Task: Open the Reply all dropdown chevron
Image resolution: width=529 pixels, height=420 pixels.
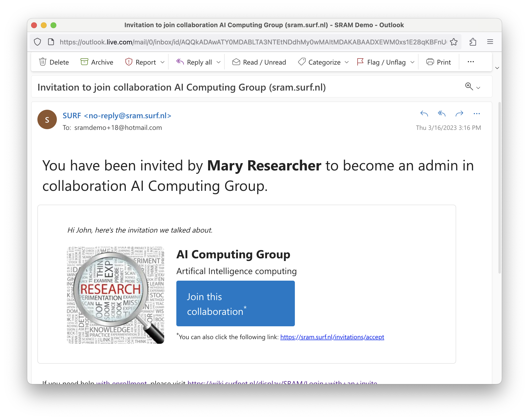Action: pos(219,62)
